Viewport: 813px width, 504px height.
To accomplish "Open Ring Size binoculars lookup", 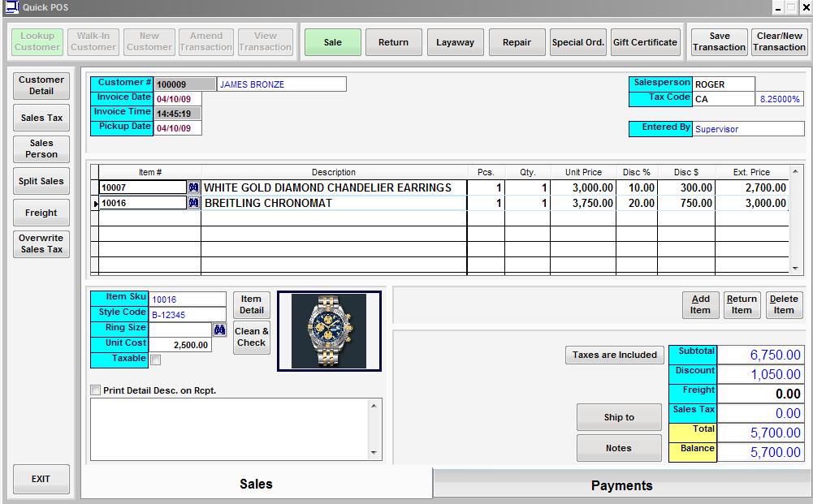I will (x=219, y=330).
